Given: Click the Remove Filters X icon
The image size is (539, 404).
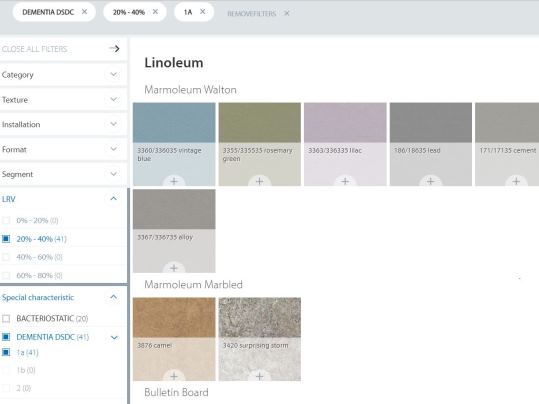Looking at the screenshot, I should point(287,13).
